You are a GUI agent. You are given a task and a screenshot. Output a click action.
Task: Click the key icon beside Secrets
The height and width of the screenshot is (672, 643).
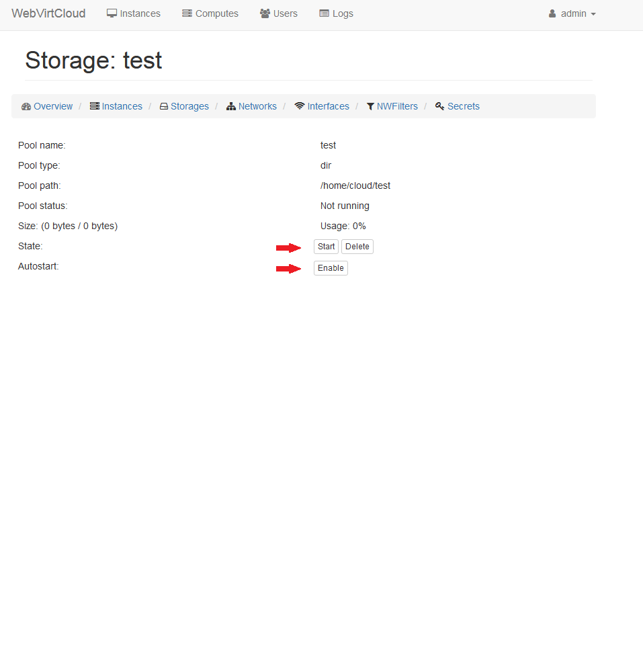439,106
